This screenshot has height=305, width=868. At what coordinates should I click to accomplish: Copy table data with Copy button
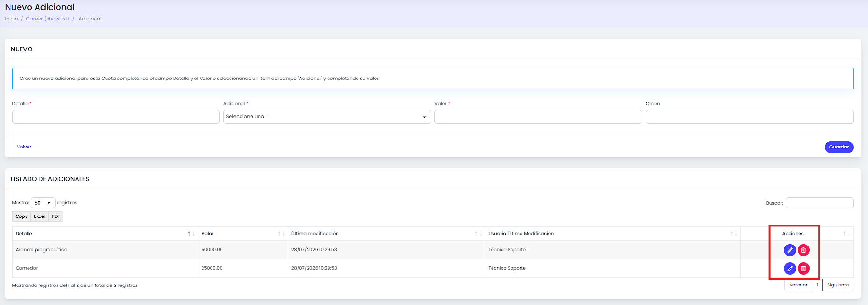point(21,216)
